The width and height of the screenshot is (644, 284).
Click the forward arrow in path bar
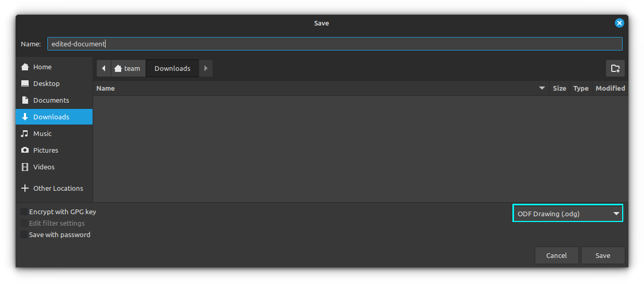pos(206,68)
